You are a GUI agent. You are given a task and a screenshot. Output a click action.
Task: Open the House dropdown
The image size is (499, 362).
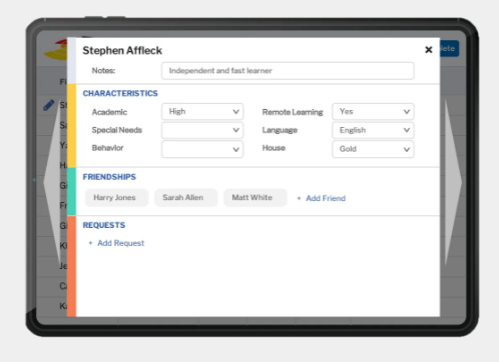[373, 149]
